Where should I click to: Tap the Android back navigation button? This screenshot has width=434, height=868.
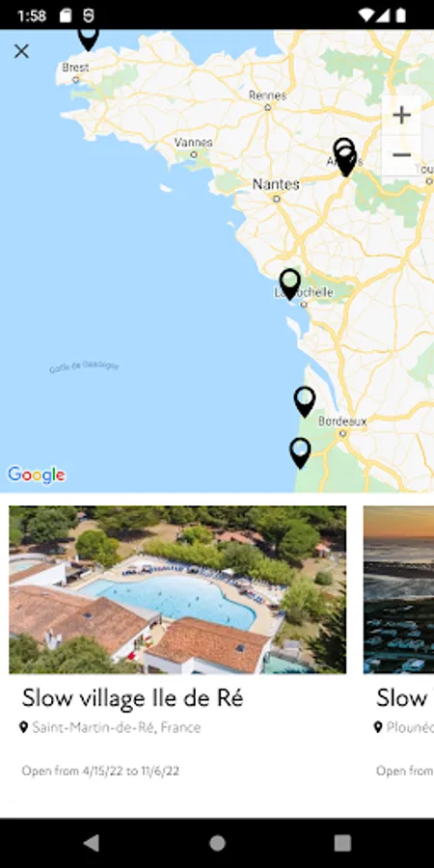pos(92,843)
